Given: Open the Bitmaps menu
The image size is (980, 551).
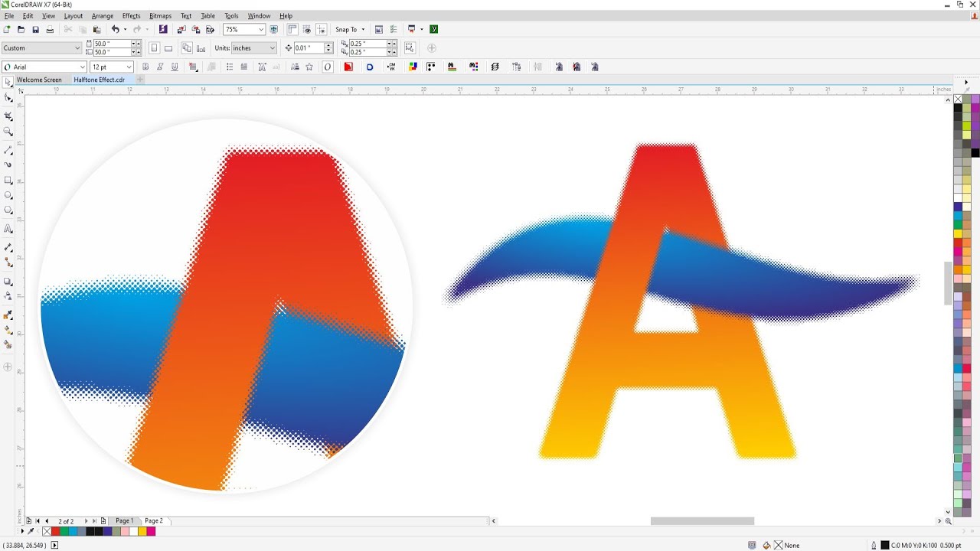Looking at the screenshot, I should (160, 15).
